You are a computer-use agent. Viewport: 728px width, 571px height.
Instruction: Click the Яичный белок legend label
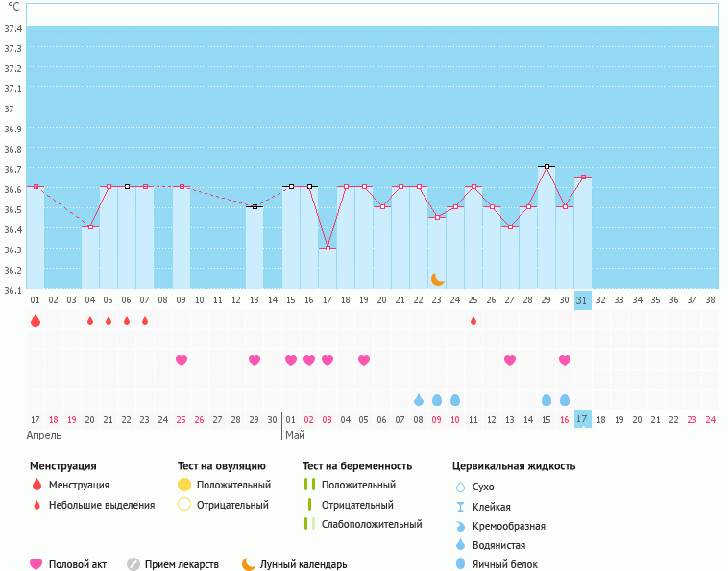click(506, 565)
